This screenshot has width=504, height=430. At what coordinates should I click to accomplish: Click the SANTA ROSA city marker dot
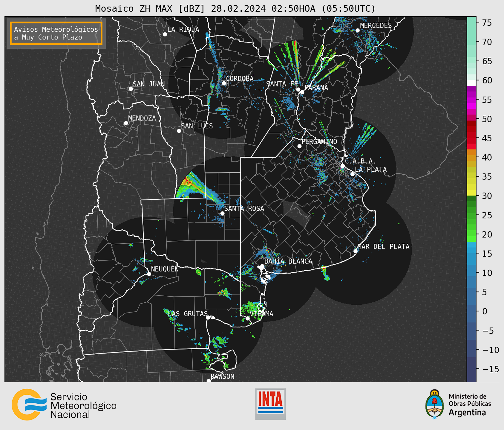[x=222, y=213]
